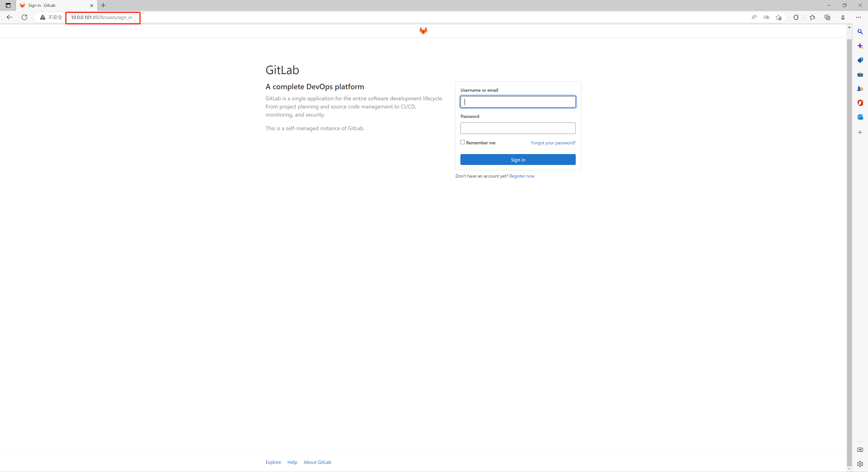Click the blue Sign in button
The height and width of the screenshot is (472, 868).
click(518, 160)
